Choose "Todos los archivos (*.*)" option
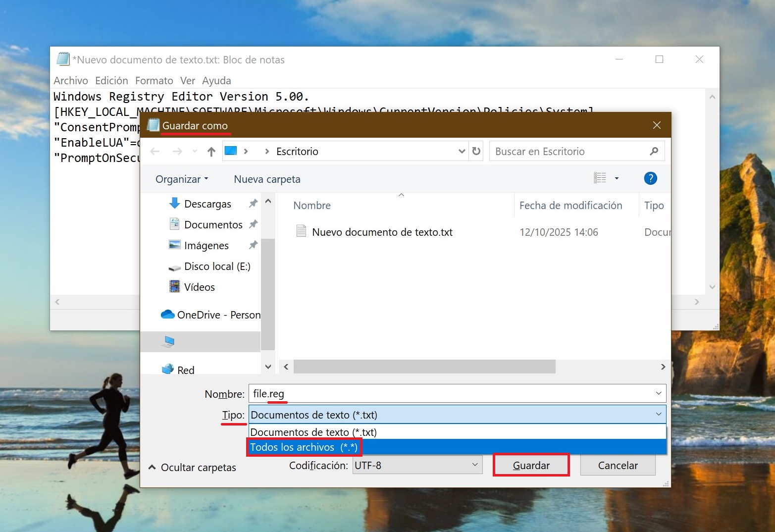775x532 pixels. coord(304,447)
